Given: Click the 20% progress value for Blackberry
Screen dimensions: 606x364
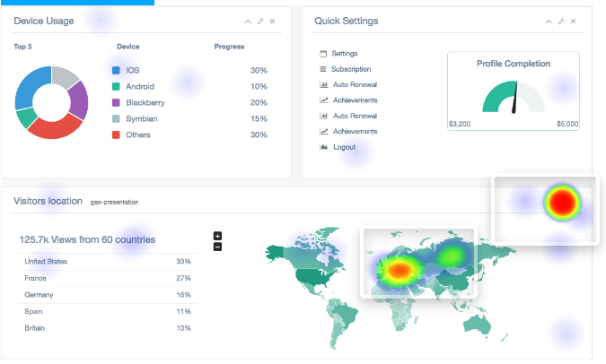Looking at the screenshot, I should coord(259,103).
